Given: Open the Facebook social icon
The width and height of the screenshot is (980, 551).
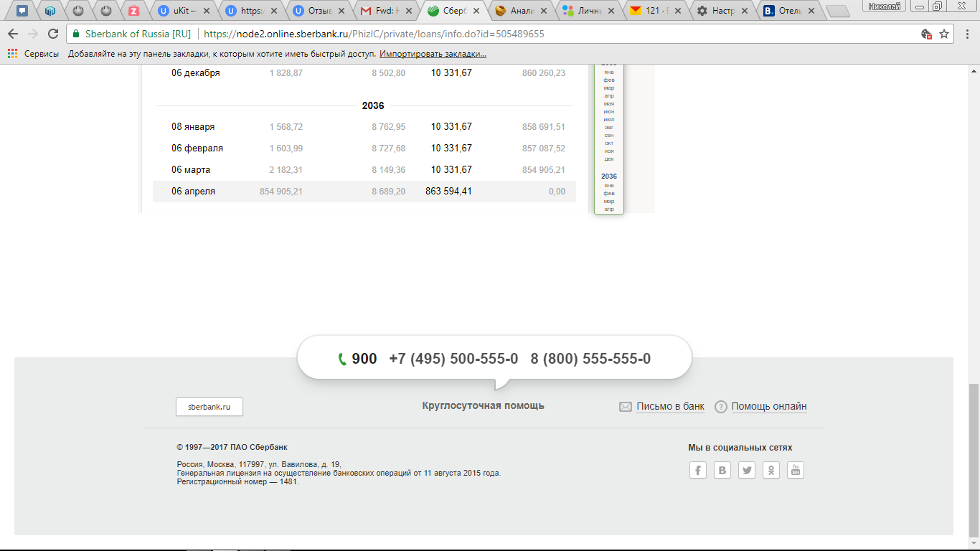Looking at the screenshot, I should click(698, 471).
